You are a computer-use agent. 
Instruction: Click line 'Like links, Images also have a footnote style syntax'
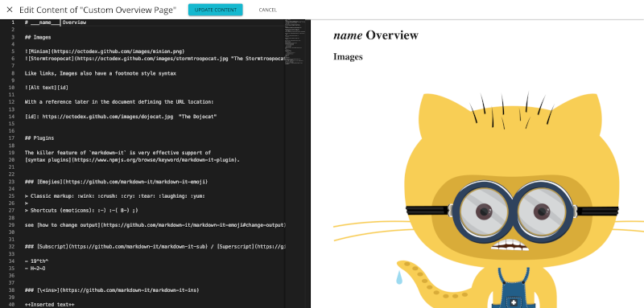pos(100,73)
